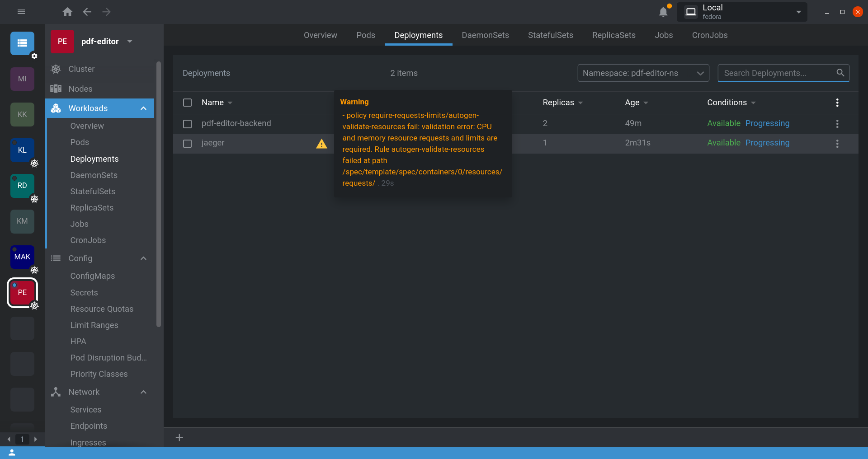Switch to the MAK cluster hotbar icon

(22, 257)
